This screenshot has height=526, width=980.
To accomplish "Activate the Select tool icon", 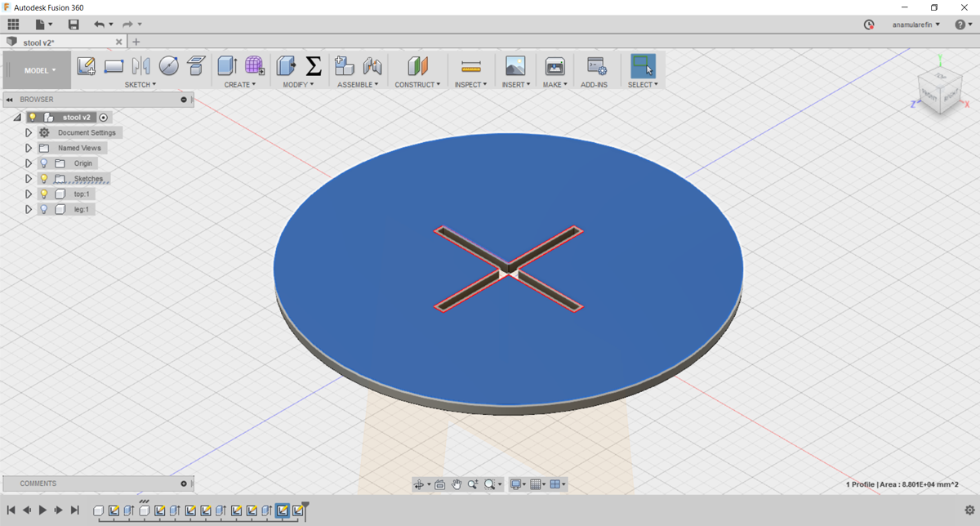I will [x=644, y=66].
